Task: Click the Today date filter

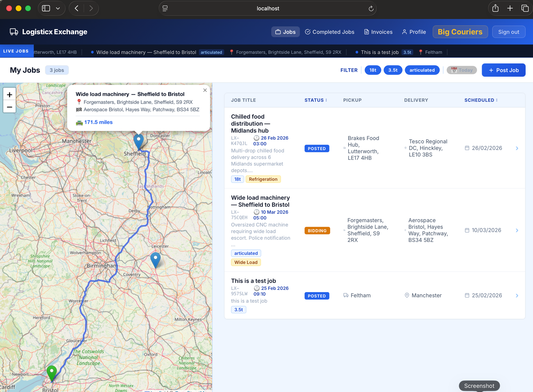Action: point(461,70)
